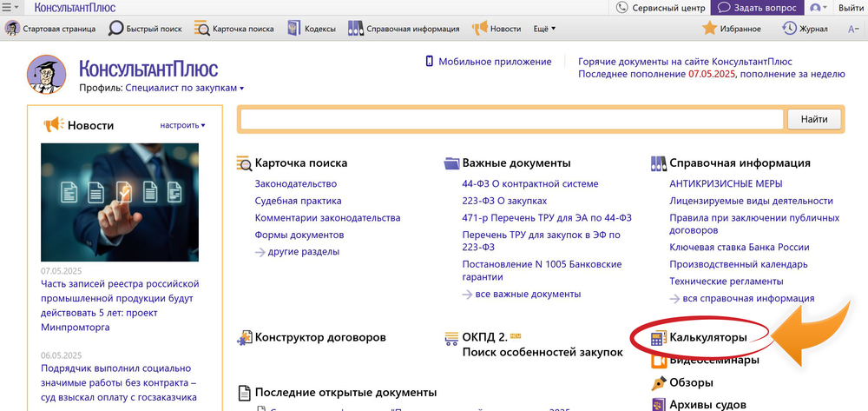The image size is (868, 411).
Task: Open Постановление N 1005 Банковские гарантии
Action: 542,270
